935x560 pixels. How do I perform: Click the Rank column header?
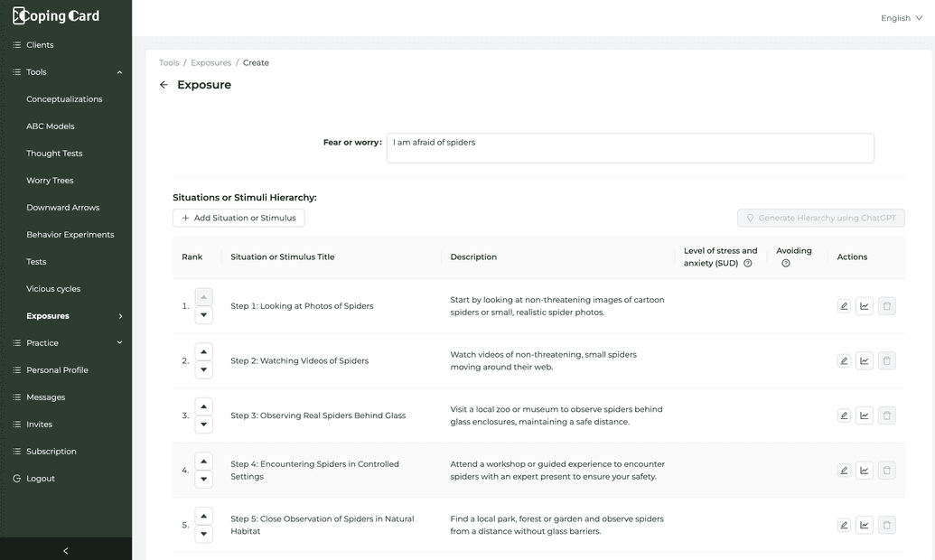192,257
